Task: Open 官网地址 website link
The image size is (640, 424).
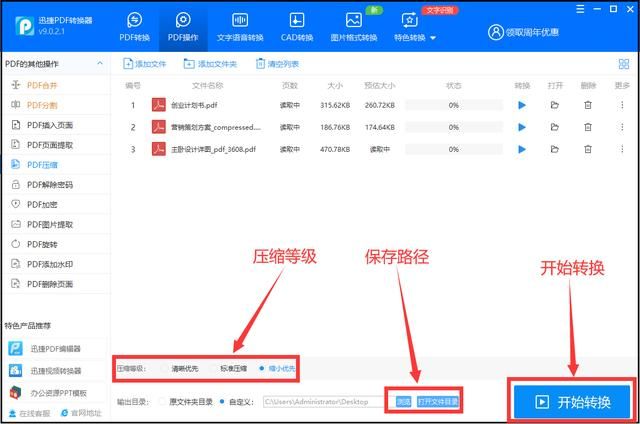Action: (81, 413)
